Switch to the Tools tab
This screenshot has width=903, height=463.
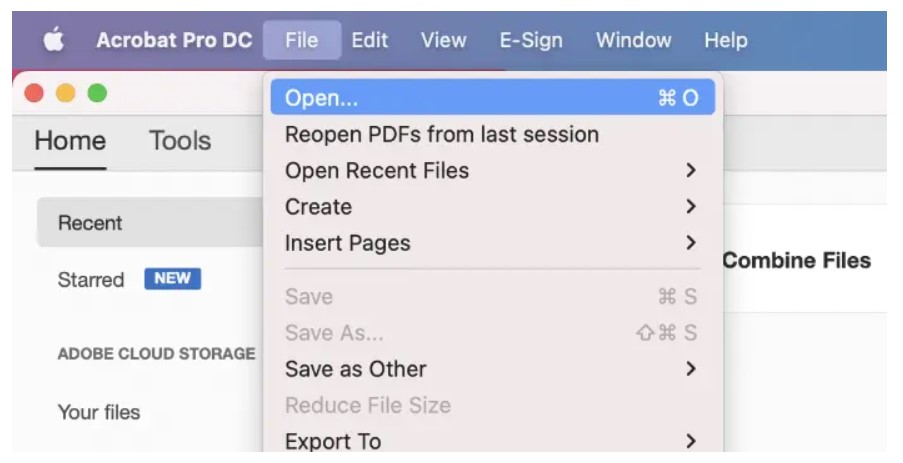point(180,141)
